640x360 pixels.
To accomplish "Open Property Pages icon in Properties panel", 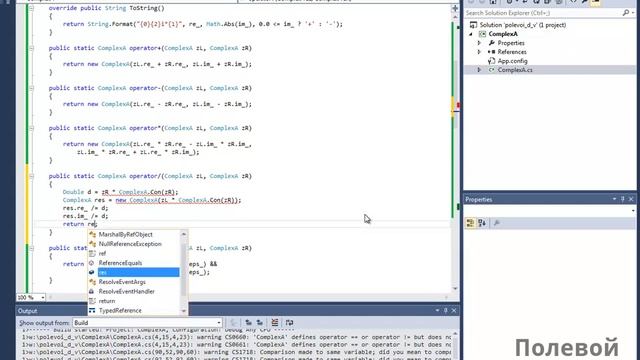I will (x=497, y=223).
